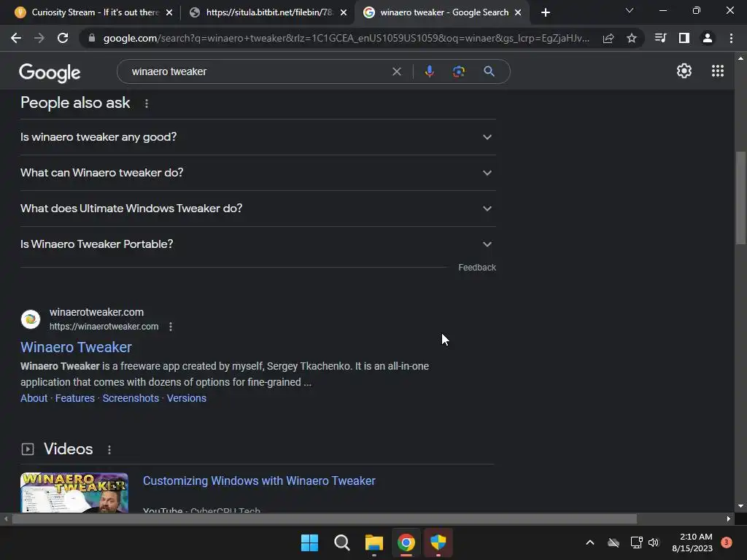
Task: Search by image with Google Lens
Action: (458, 71)
